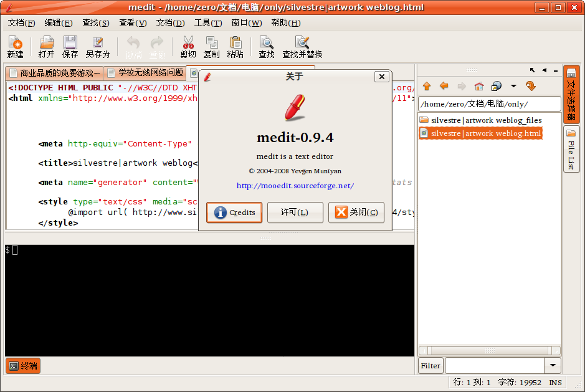Open the 文档(F) menu
This screenshot has height=392, width=585.
click(21, 23)
